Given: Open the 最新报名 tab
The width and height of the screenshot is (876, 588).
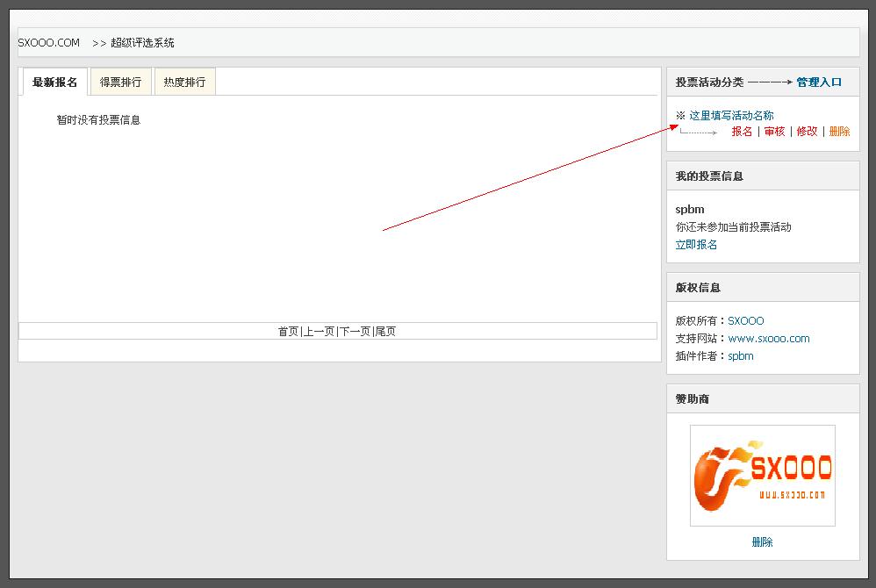Looking at the screenshot, I should 54,82.
